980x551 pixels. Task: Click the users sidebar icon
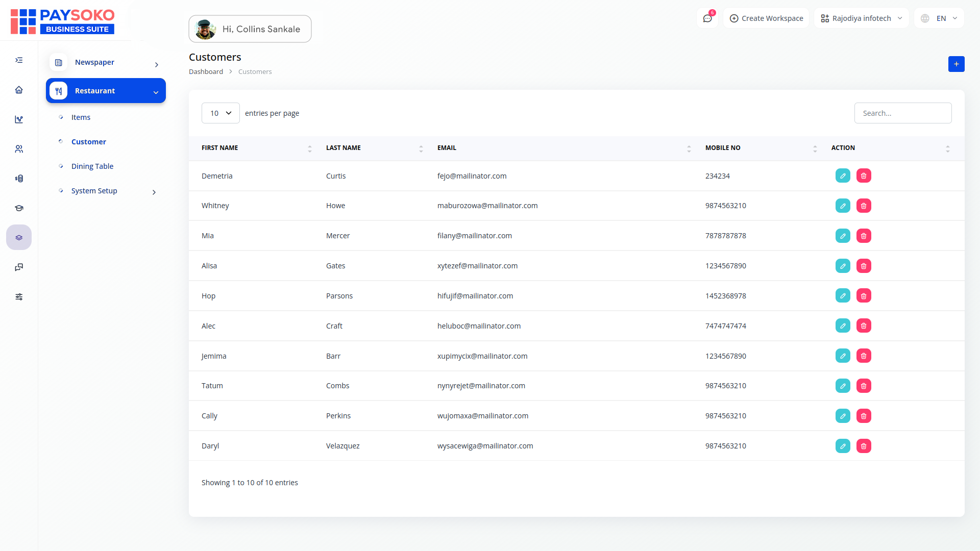[x=19, y=149]
